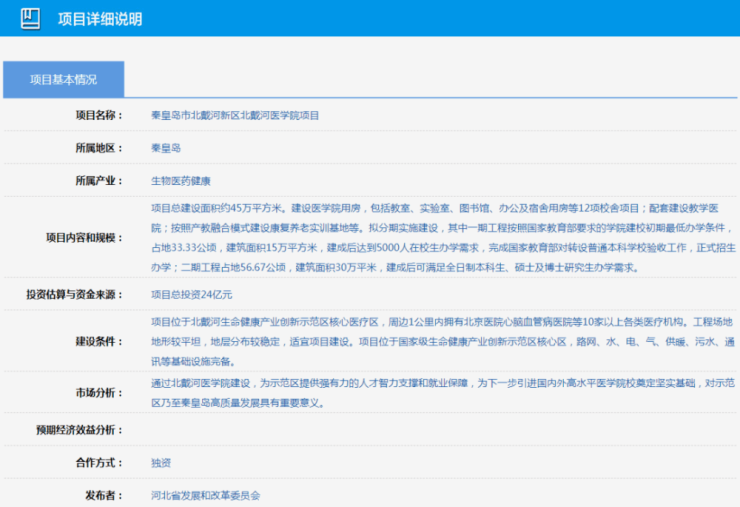This screenshot has height=507, width=740.
Task: Click the 项目内容和规模 row label
Action: coord(89,238)
